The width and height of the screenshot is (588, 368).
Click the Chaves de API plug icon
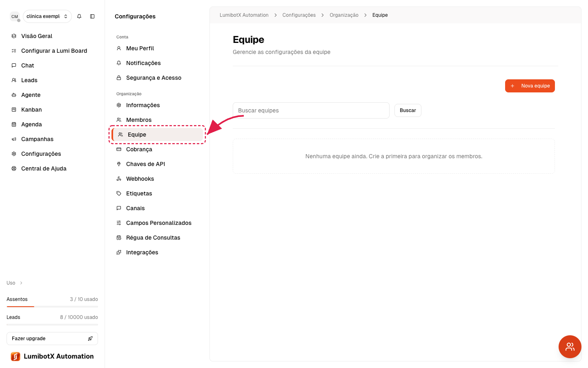click(x=119, y=164)
